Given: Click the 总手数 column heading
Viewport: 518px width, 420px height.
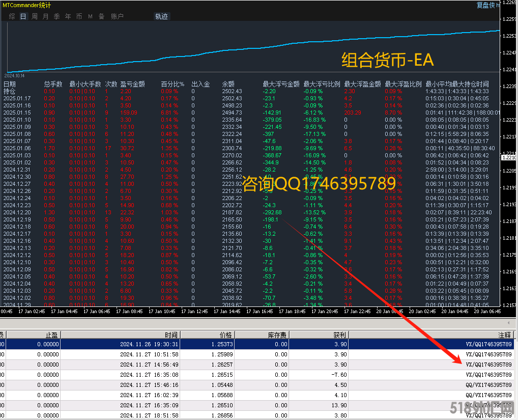Looking at the screenshot, I should (53, 85).
